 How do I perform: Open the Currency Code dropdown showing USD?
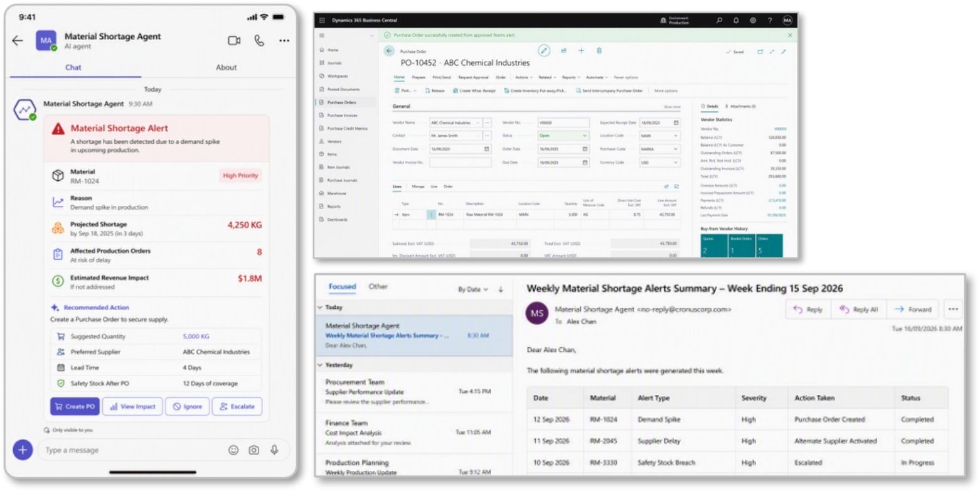pyautogui.click(x=659, y=163)
